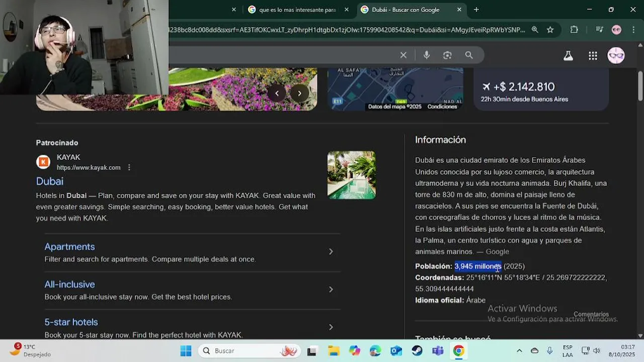644x362 pixels.
Task: Start a voice search with the microphone
Action: [x=427, y=55]
